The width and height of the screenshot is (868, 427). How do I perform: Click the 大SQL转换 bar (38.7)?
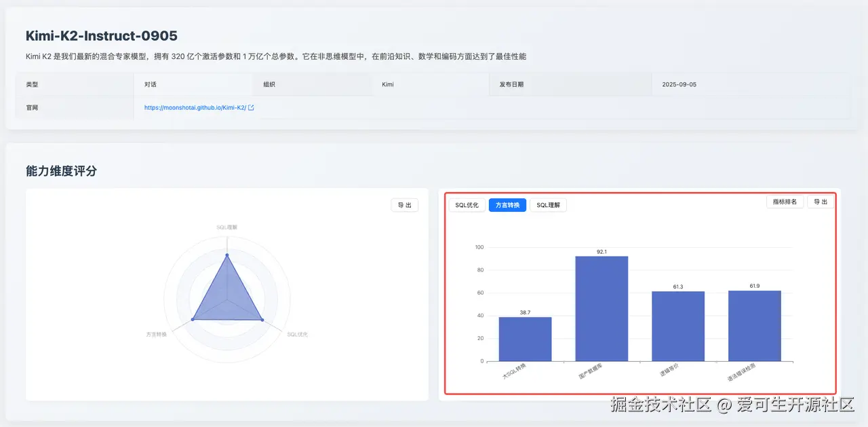pos(525,339)
